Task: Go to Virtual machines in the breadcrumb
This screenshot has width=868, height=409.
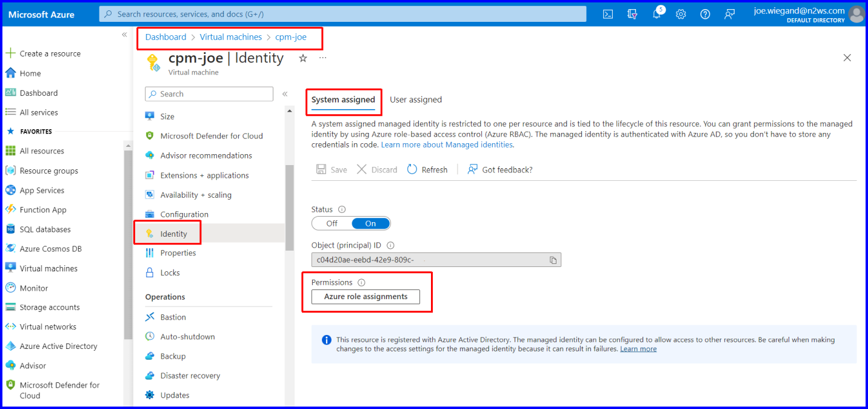Action: point(231,37)
